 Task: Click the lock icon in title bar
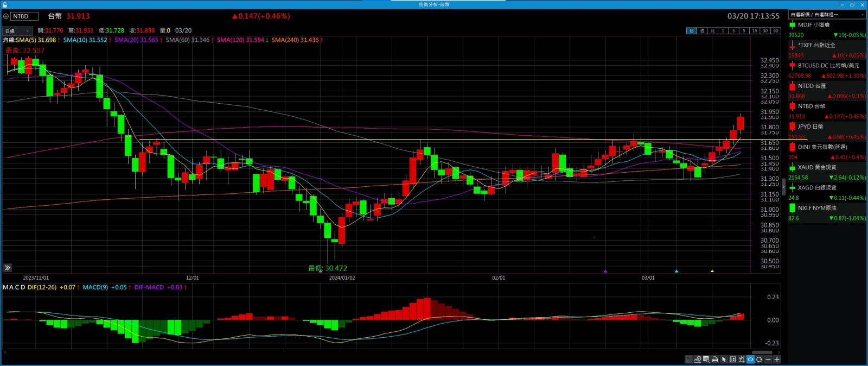pos(5,4)
